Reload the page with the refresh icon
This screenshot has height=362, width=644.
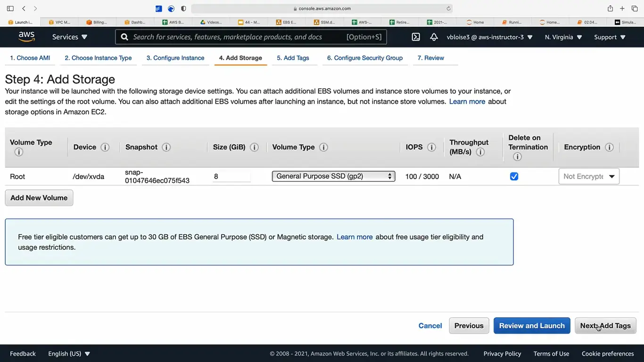click(x=448, y=8)
